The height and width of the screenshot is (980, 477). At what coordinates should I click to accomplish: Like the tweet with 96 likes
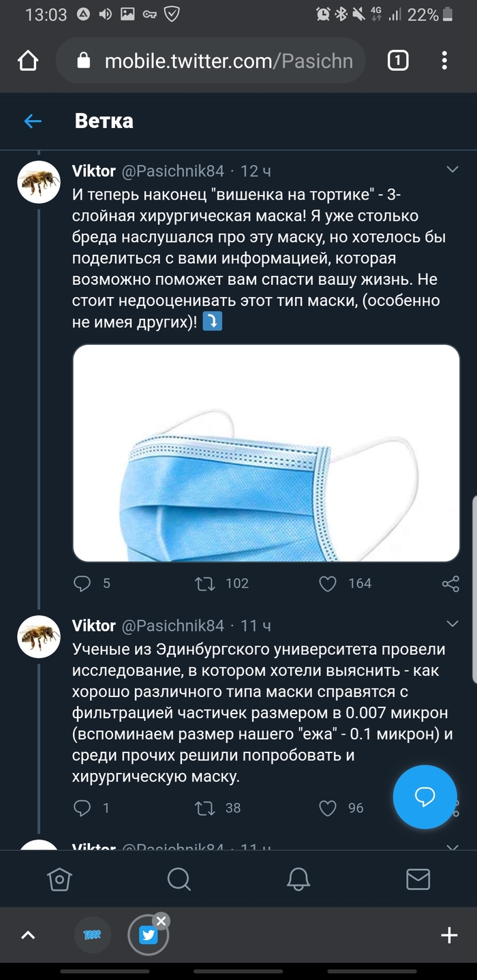click(328, 808)
